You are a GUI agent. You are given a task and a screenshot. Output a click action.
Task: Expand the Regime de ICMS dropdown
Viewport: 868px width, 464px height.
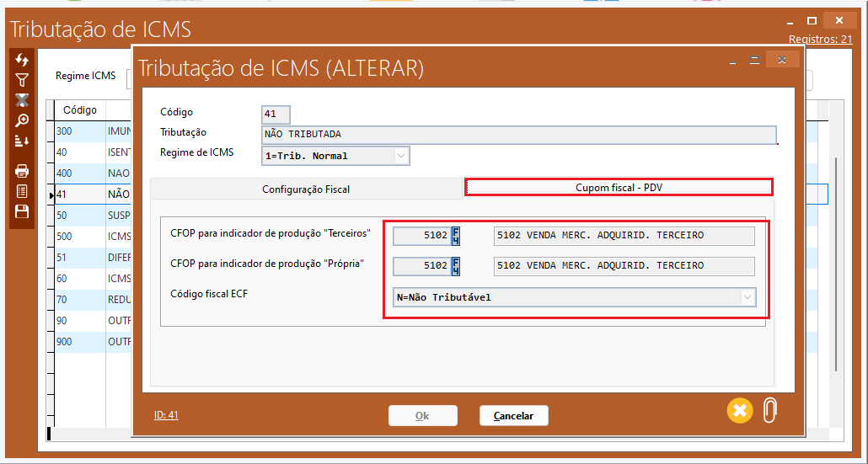[400, 156]
